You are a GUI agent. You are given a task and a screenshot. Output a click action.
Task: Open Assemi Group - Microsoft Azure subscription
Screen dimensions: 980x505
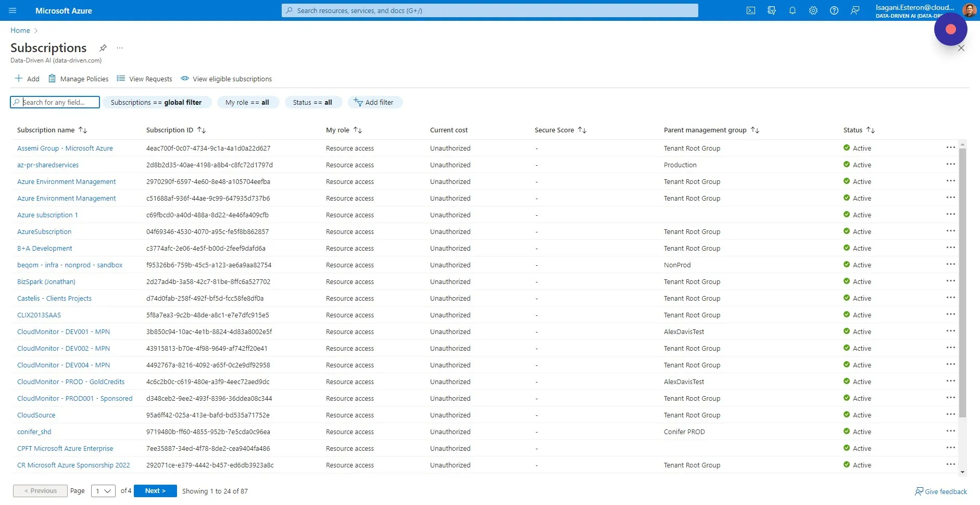tap(65, 148)
